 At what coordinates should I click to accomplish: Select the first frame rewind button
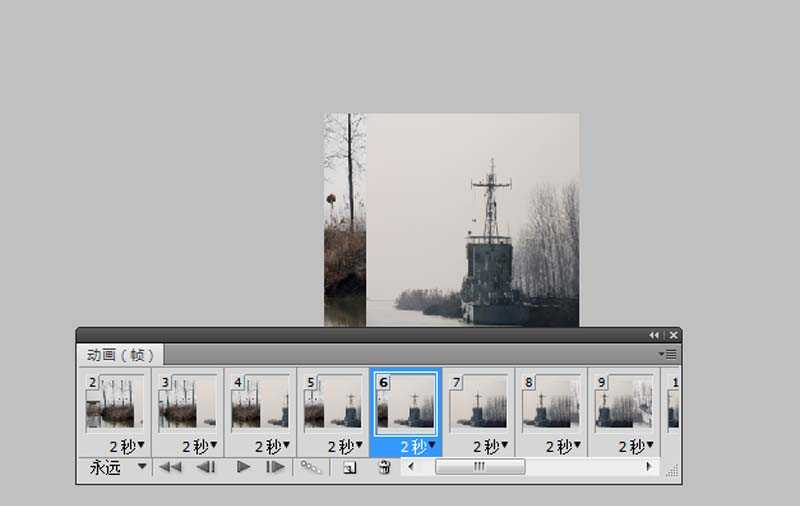170,467
